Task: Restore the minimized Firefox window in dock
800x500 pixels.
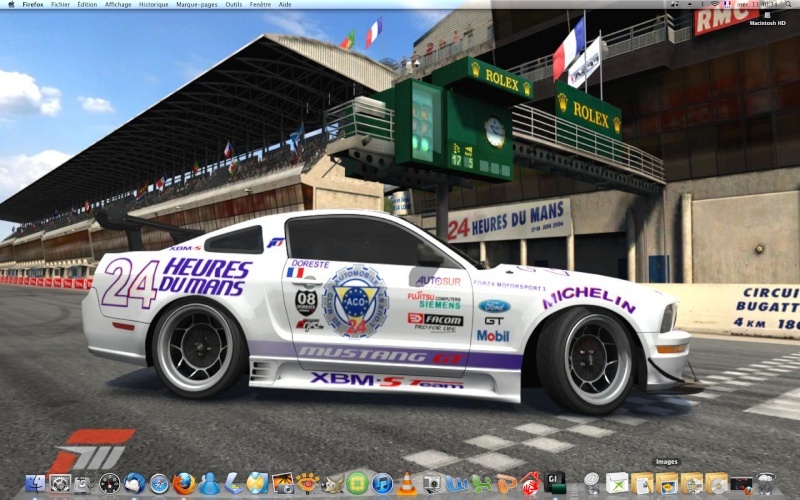Action: click(x=741, y=483)
